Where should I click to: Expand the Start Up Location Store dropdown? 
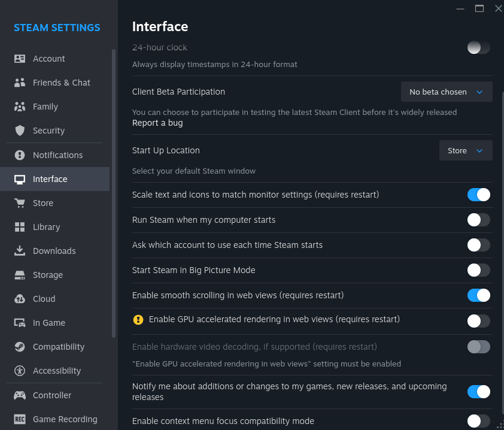point(465,151)
